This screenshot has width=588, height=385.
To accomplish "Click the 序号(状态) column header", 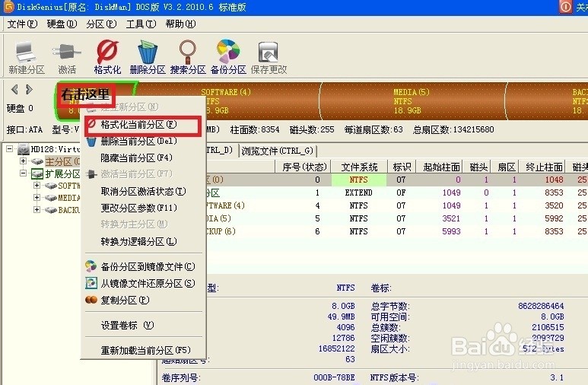I will coord(304,167).
